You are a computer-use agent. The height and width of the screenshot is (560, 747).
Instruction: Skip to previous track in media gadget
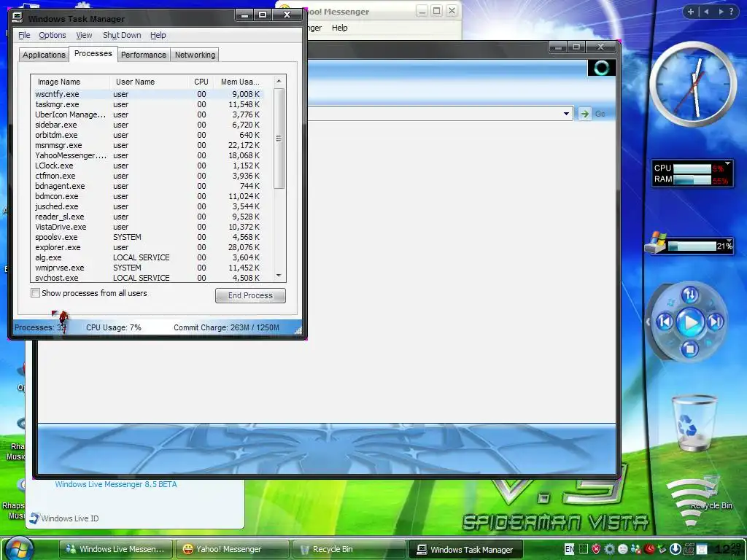coord(665,322)
